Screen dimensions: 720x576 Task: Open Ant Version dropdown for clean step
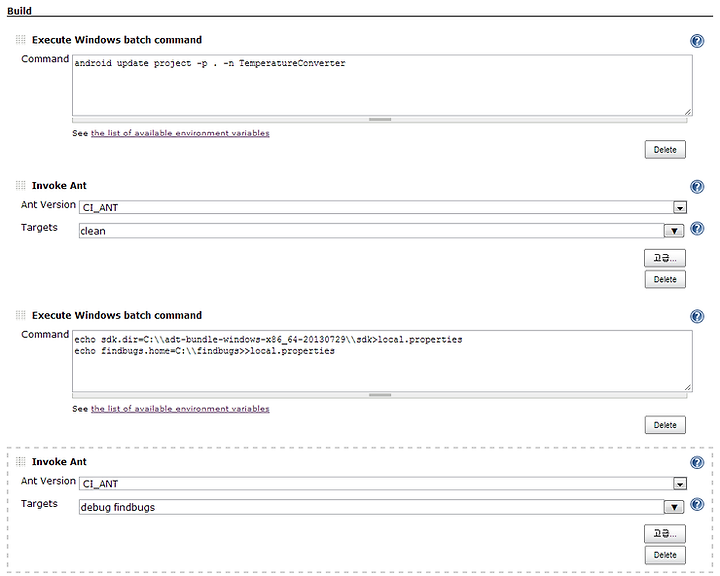[x=680, y=208]
